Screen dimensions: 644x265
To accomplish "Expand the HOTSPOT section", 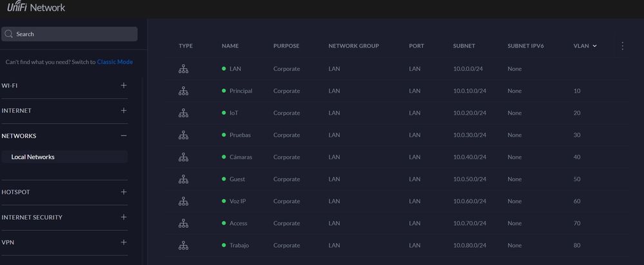I will point(124,192).
